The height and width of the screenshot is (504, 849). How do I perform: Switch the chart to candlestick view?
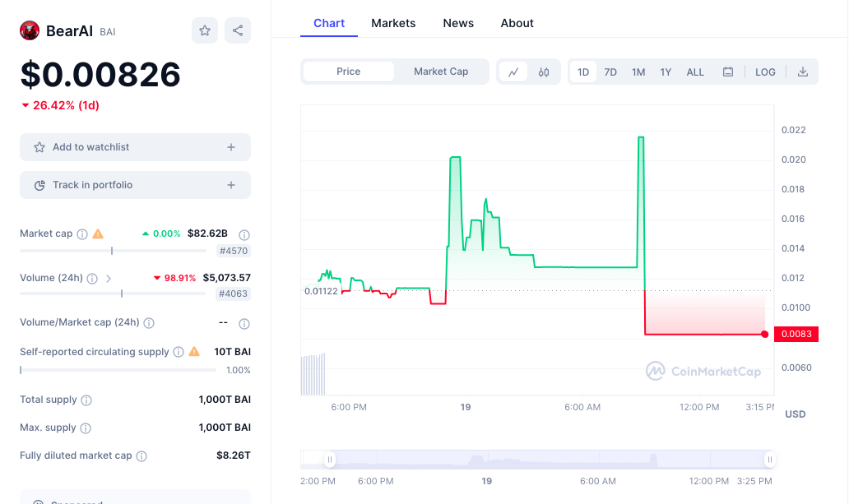pyautogui.click(x=543, y=72)
